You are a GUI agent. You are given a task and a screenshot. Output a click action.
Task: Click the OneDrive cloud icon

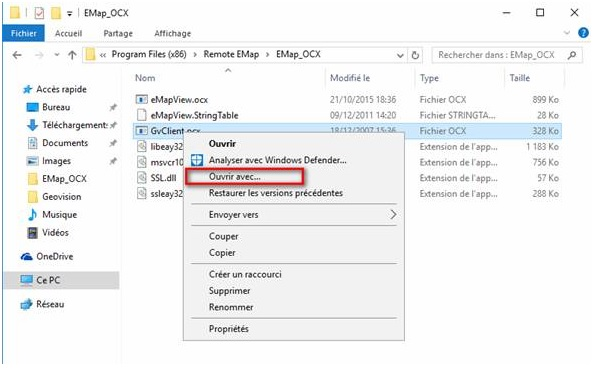pyautogui.click(x=26, y=257)
